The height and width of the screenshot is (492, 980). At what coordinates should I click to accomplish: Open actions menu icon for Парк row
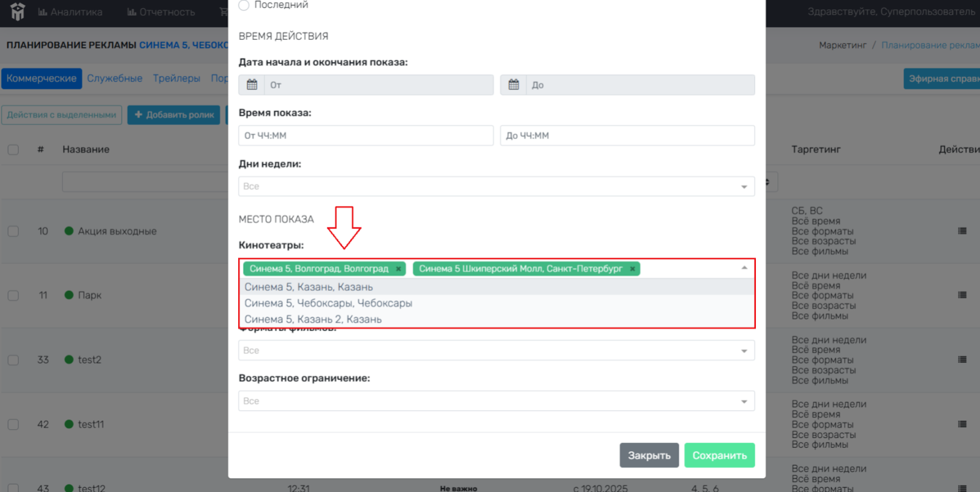[962, 295]
